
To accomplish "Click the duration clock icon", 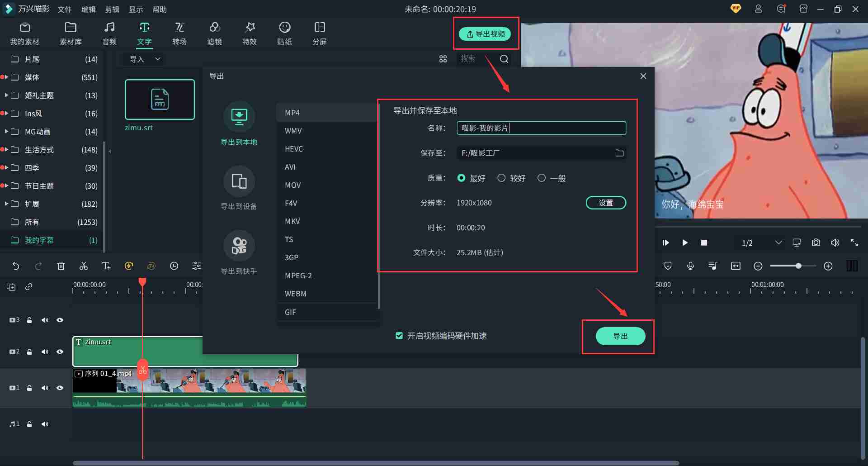I will click(x=174, y=266).
